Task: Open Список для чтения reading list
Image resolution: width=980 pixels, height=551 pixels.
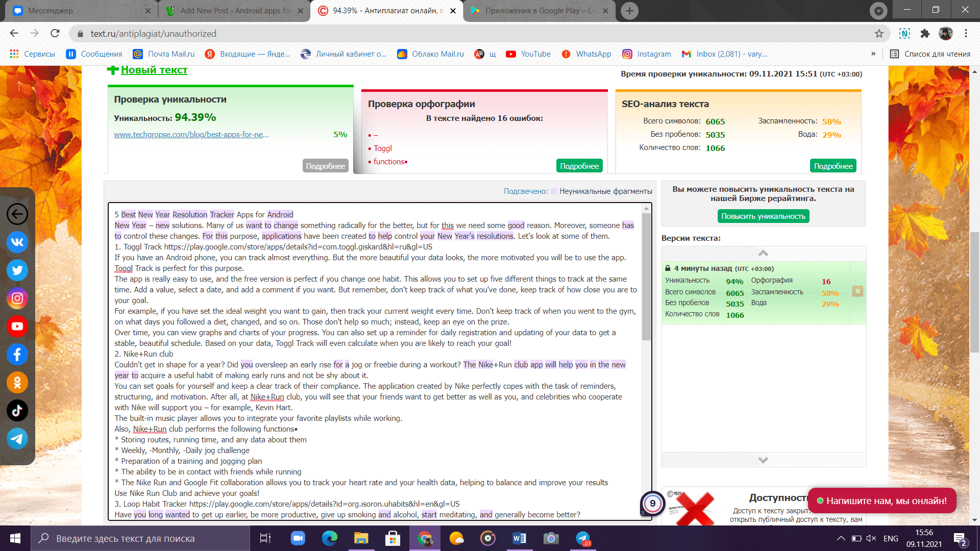Action: pos(930,54)
